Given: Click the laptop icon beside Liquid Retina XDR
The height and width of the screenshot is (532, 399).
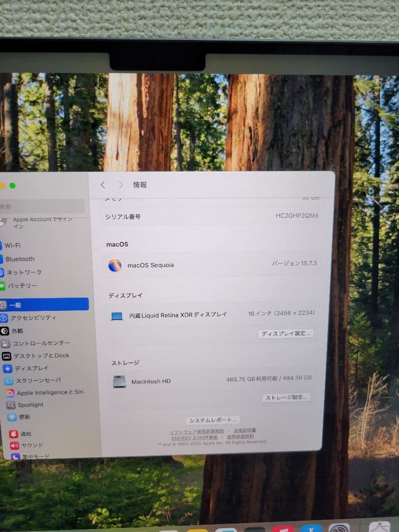Looking at the screenshot, I should click(117, 316).
